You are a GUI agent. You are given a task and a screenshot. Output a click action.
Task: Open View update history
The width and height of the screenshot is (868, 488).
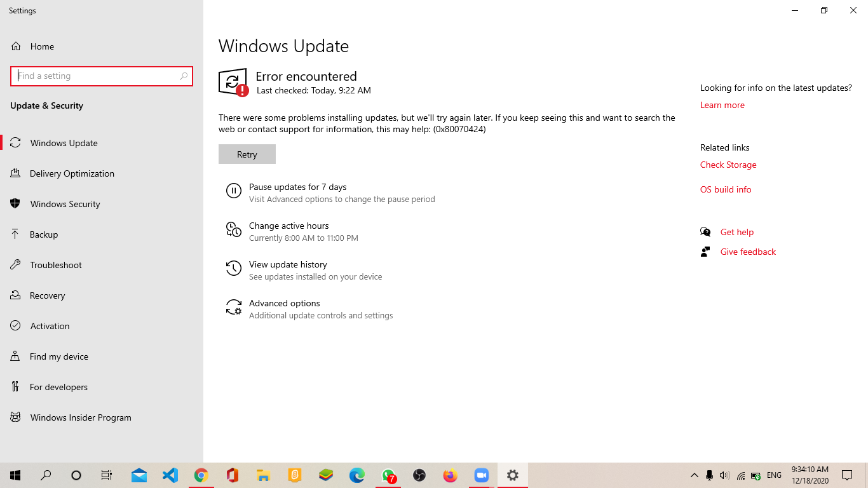click(x=304, y=270)
